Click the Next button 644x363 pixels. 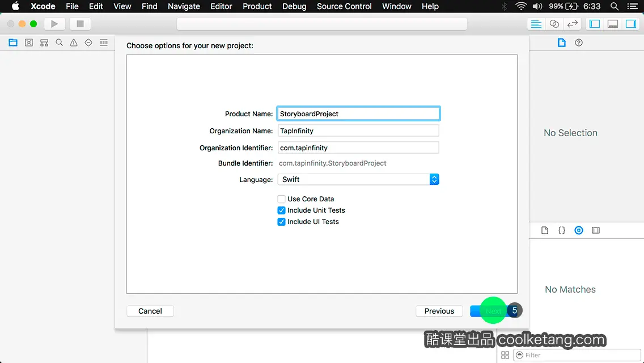coord(493,311)
